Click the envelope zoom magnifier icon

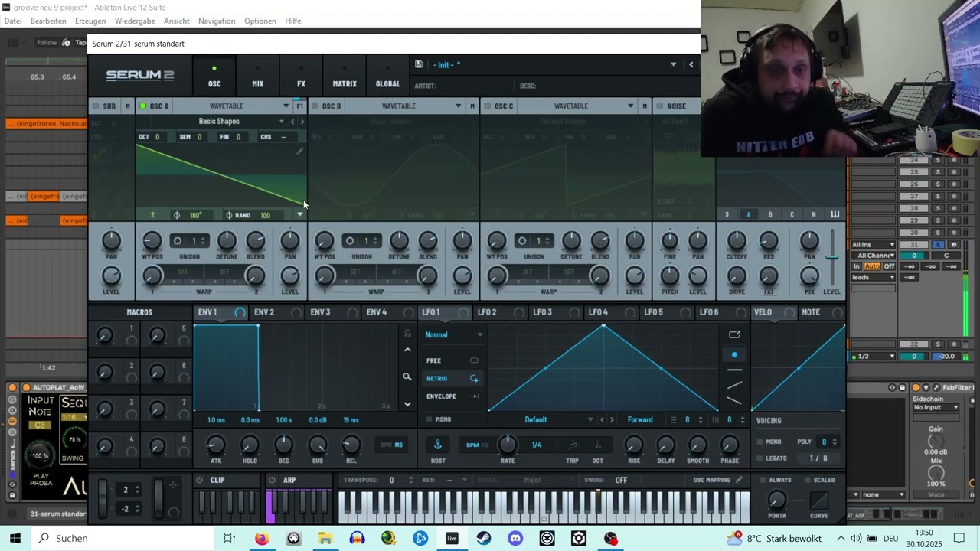coord(407,377)
